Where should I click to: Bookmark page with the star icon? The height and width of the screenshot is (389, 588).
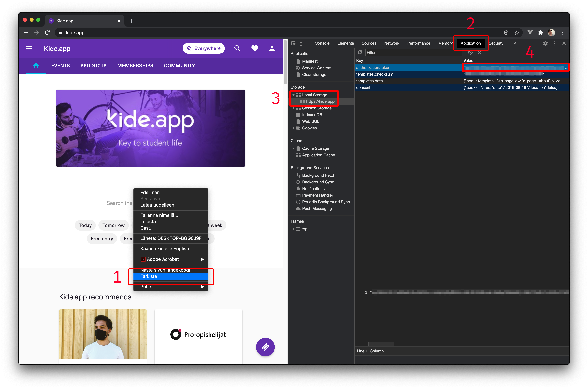click(x=517, y=33)
